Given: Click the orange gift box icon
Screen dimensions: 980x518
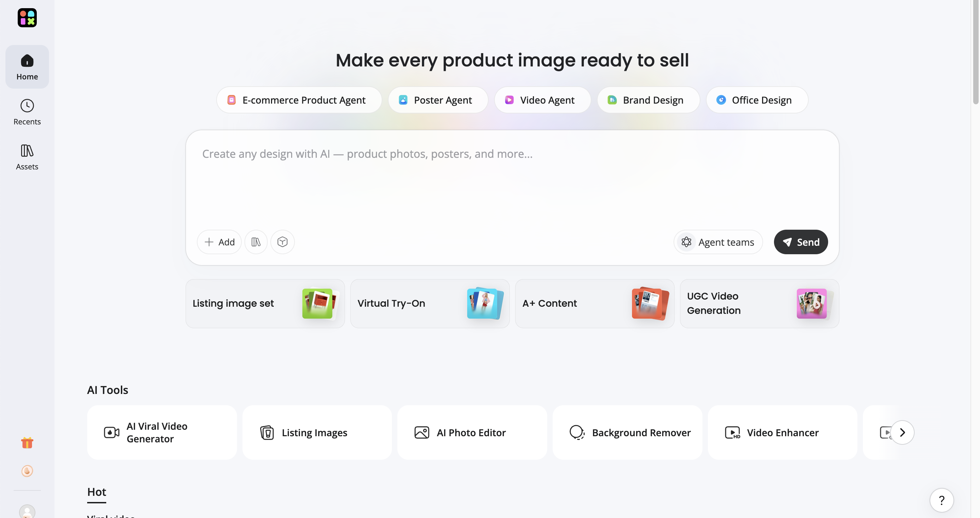Looking at the screenshot, I should pyautogui.click(x=27, y=443).
